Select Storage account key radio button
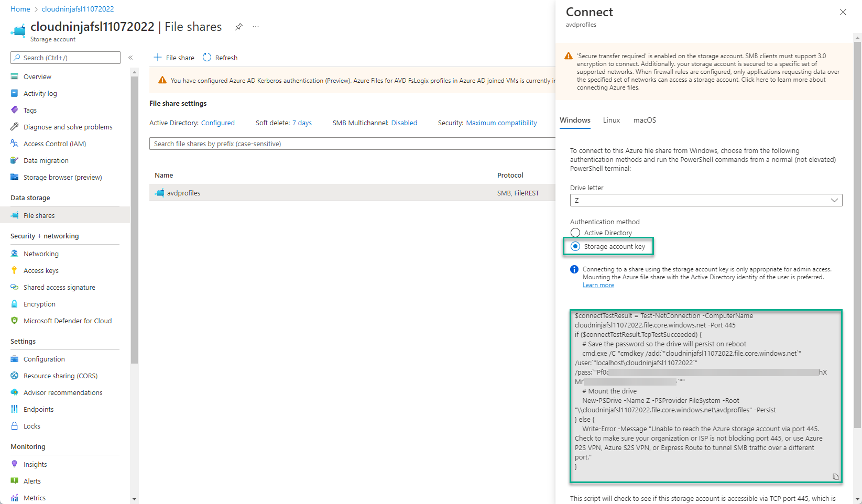This screenshot has height=504, width=862. click(575, 246)
